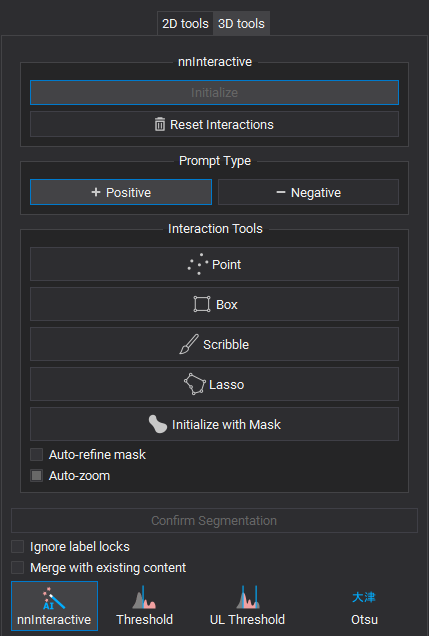Activate the Box interaction tool
The height and width of the screenshot is (636, 429).
(x=214, y=304)
